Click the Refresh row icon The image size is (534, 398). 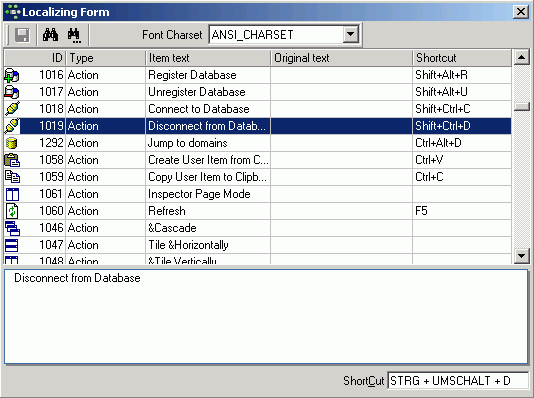click(12, 211)
